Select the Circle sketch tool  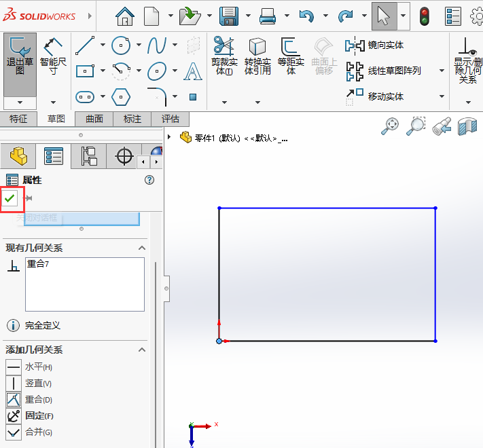coord(121,45)
